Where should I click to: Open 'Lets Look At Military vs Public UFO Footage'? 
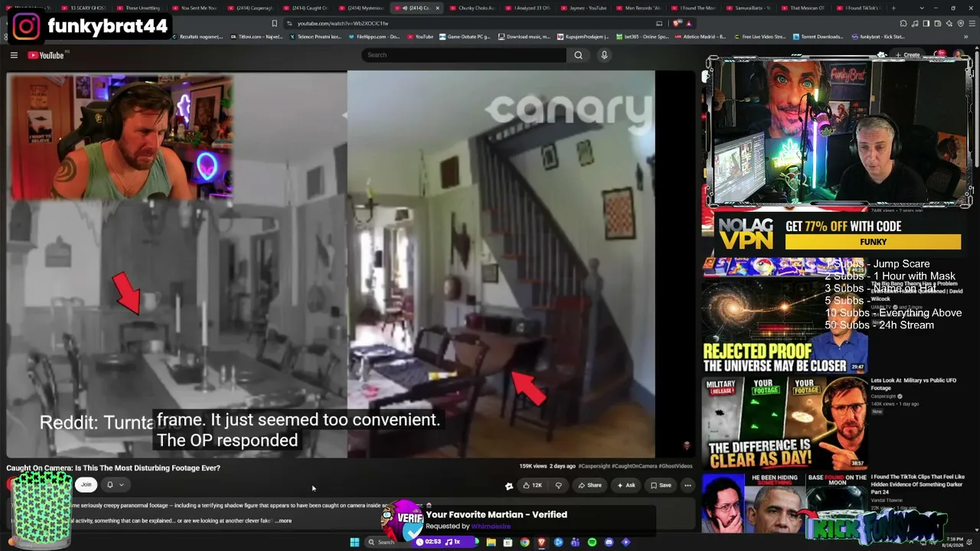pyautogui.click(x=913, y=383)
